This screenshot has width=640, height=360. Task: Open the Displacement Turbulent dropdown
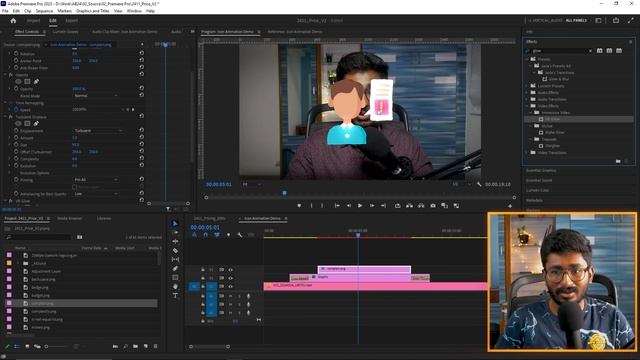click(98, 131)
